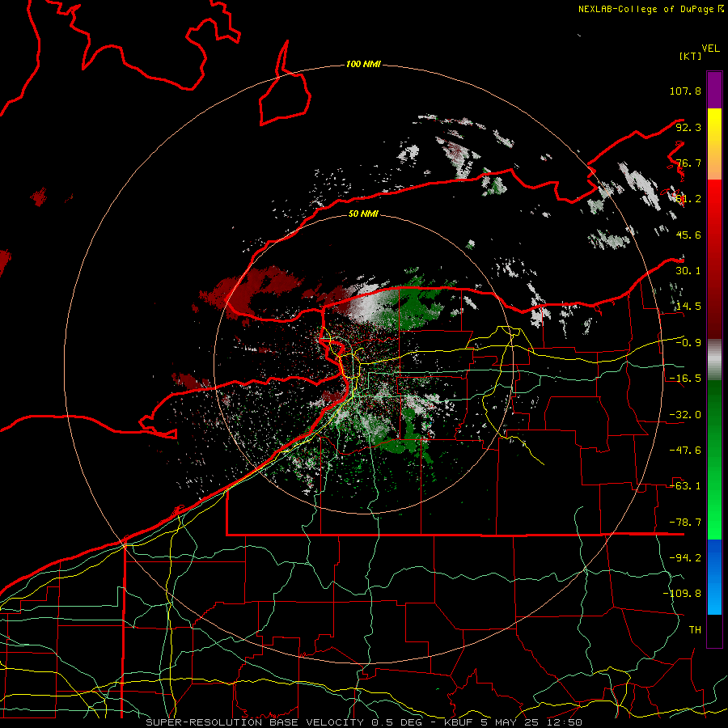Click the -94.2 velocity scale value
728x728 pixels.
point(685,557)
